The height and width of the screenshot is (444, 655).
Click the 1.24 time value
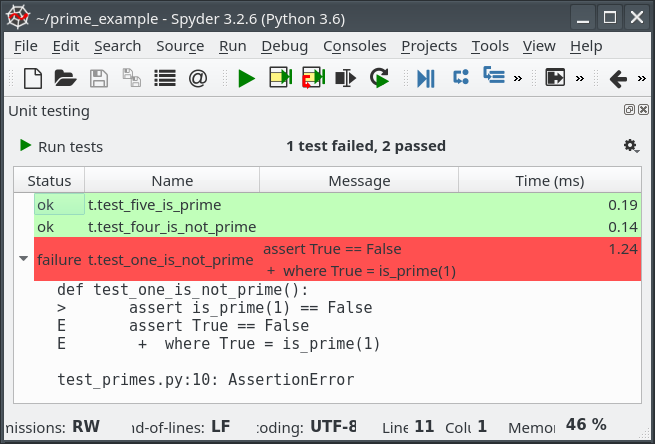pos(623,249)
